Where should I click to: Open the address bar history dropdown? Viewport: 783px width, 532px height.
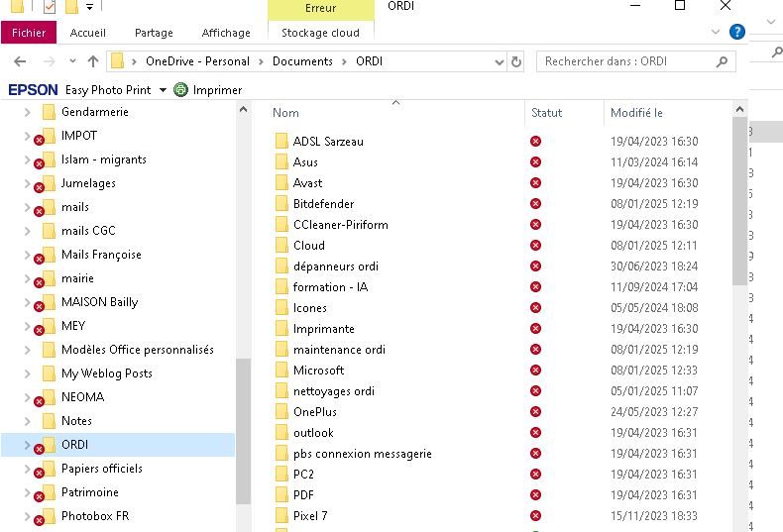coord(499,61)
